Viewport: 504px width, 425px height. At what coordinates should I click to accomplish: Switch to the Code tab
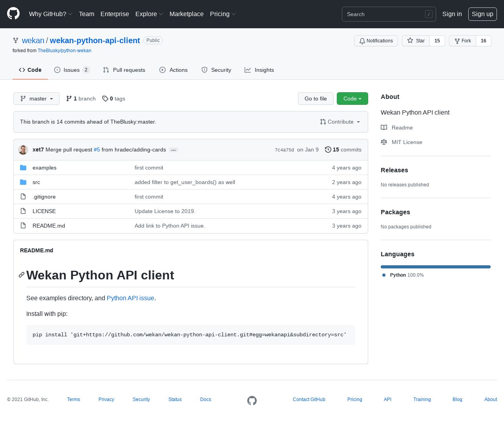(x=30, y=70)
